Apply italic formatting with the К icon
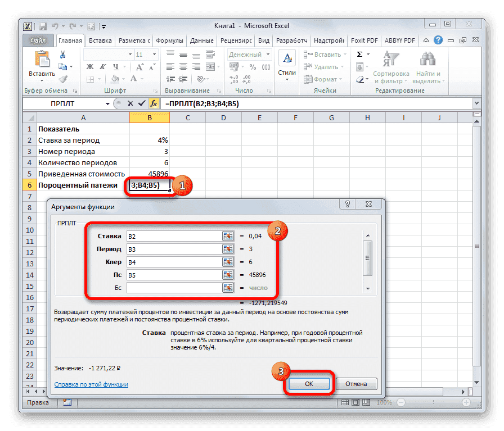504x431 pixels. click(x=102, y=66)
